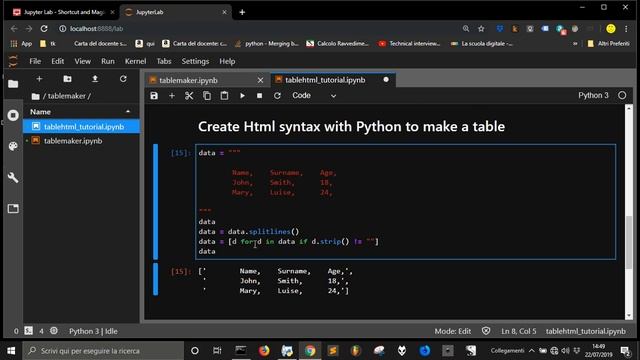Save the notebook with the floppy icon

point(154,96)
